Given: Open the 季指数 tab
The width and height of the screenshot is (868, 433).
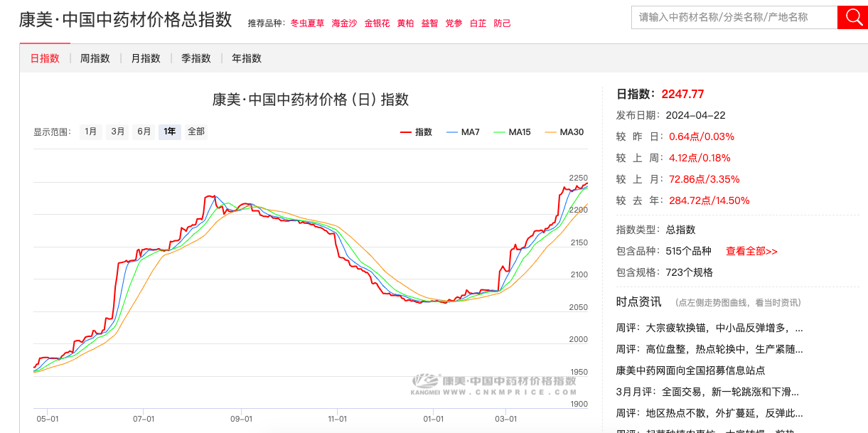Looking at the screenshot, I should (196, 58).
